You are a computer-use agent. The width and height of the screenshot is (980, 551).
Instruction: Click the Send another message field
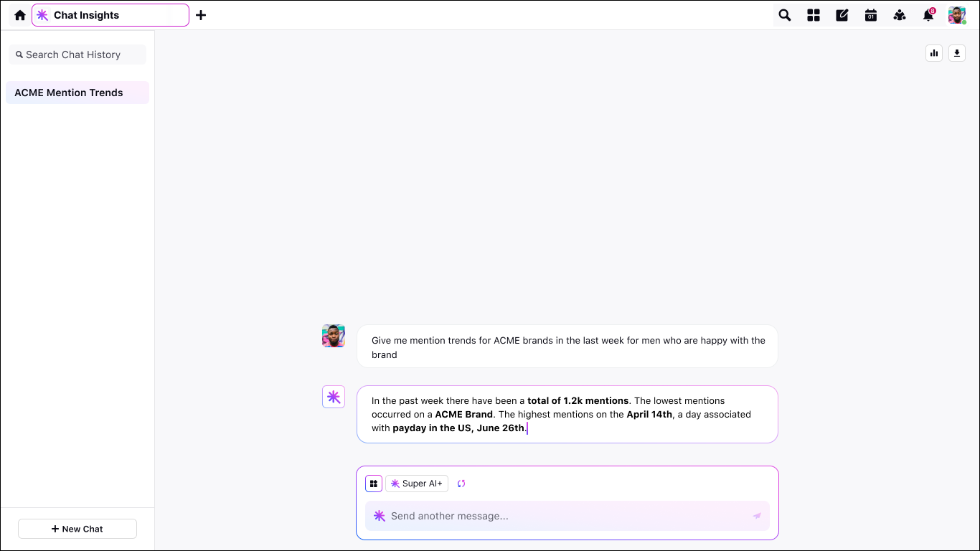[560, 516]
